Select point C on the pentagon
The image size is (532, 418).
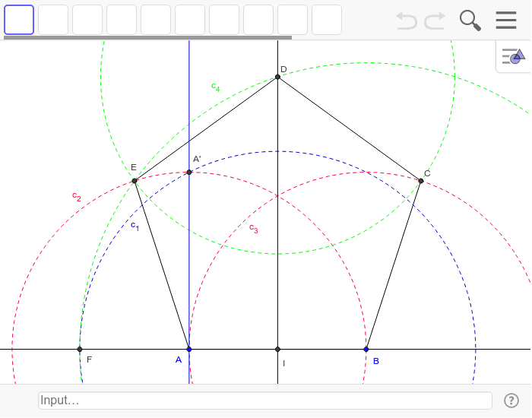(421, 181)
